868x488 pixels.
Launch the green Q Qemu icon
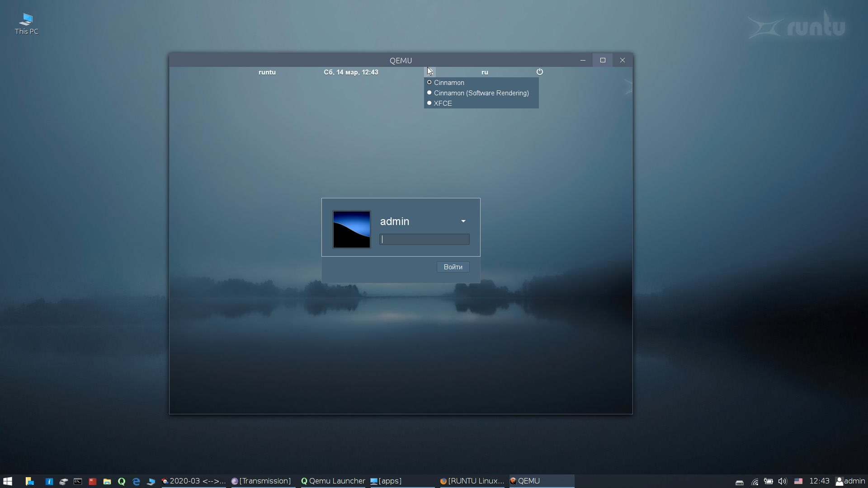122,482
